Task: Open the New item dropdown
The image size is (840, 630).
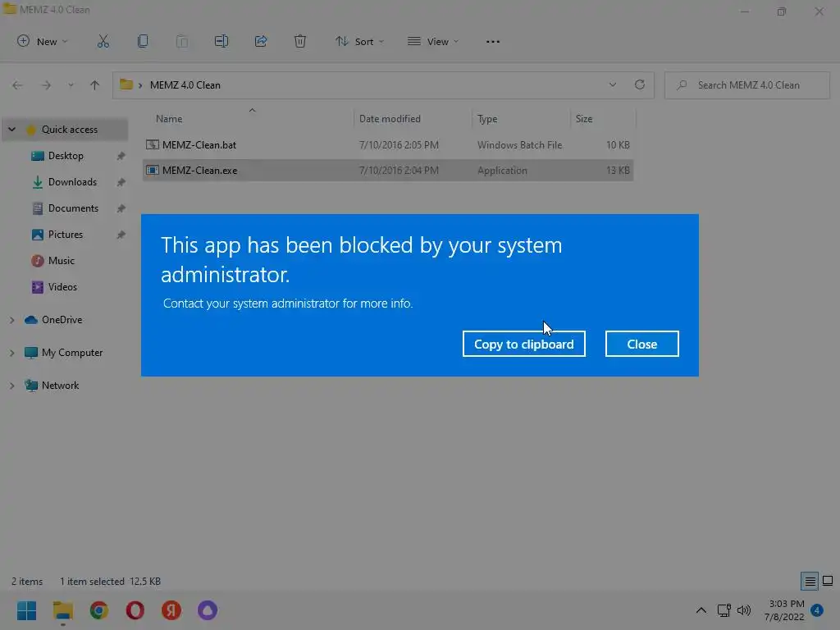Action: 43,41
